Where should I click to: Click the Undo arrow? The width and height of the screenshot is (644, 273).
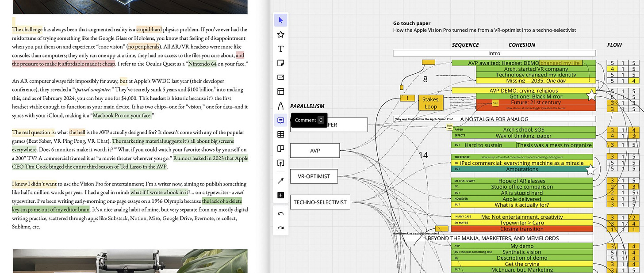click(x=280, y=214)
